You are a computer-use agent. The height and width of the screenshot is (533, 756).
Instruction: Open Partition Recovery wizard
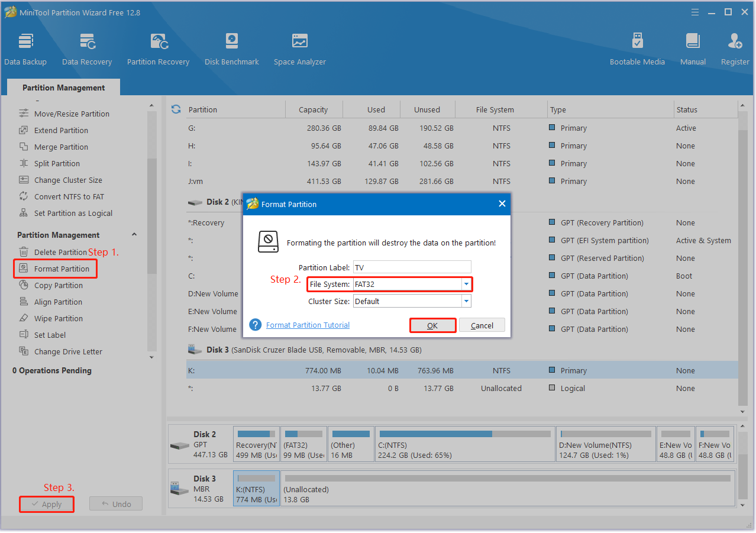[158, 49]
